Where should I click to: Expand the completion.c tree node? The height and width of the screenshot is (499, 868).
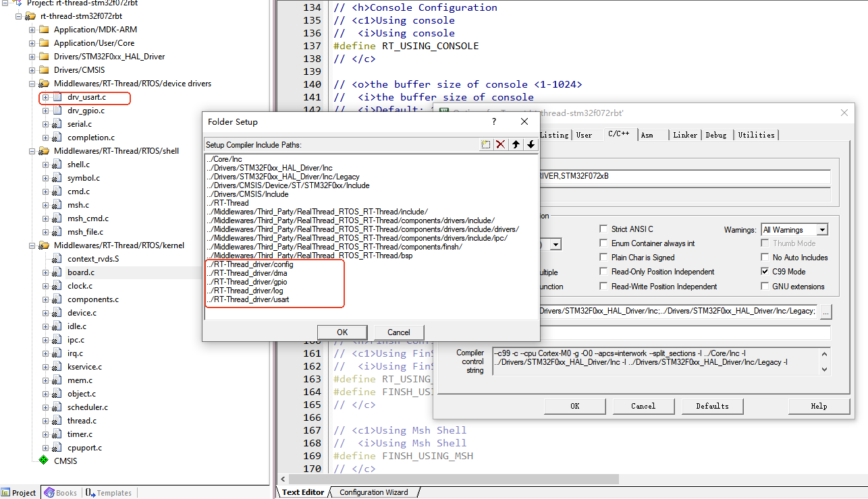(46, 138)
